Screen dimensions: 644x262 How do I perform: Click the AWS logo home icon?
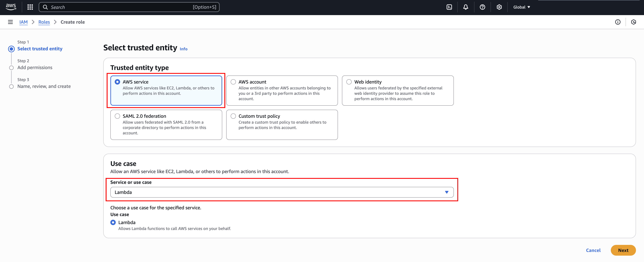pos(11,7)
